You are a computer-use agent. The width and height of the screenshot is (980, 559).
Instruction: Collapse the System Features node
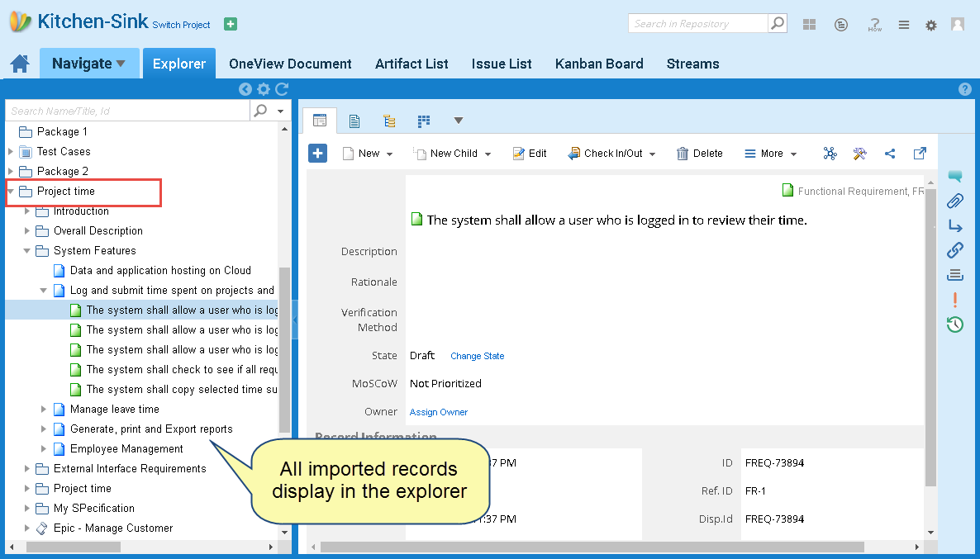[27, 250]
